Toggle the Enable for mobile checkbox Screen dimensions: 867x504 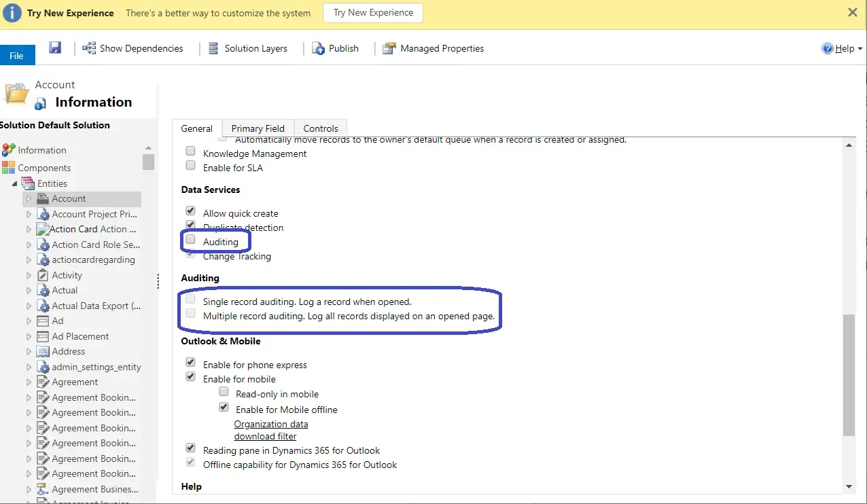click(190, 378)
